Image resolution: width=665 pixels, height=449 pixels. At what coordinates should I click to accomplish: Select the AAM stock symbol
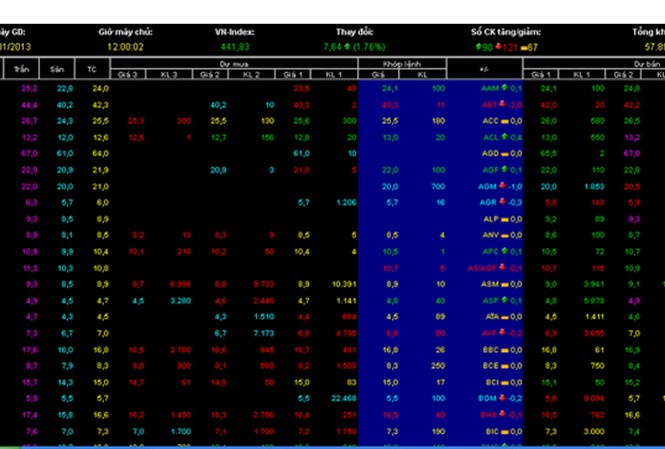491,88
